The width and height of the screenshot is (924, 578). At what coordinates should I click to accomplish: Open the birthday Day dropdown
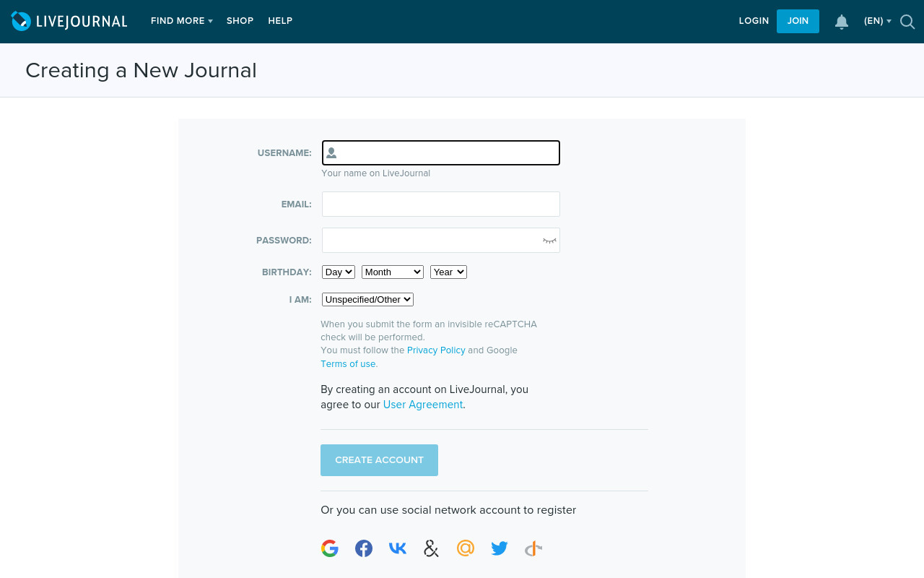339,272
